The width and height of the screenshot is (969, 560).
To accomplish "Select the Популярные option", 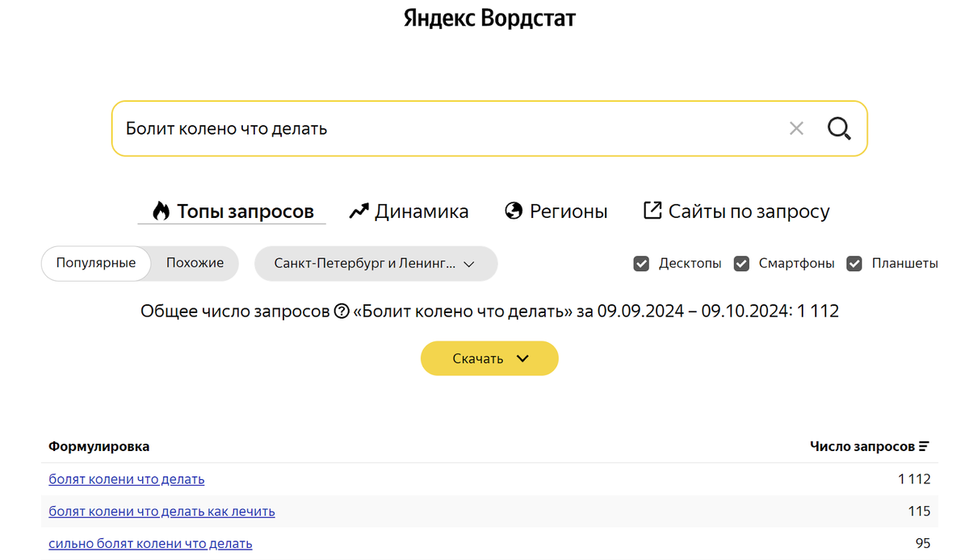I will (x=96, y=263).
